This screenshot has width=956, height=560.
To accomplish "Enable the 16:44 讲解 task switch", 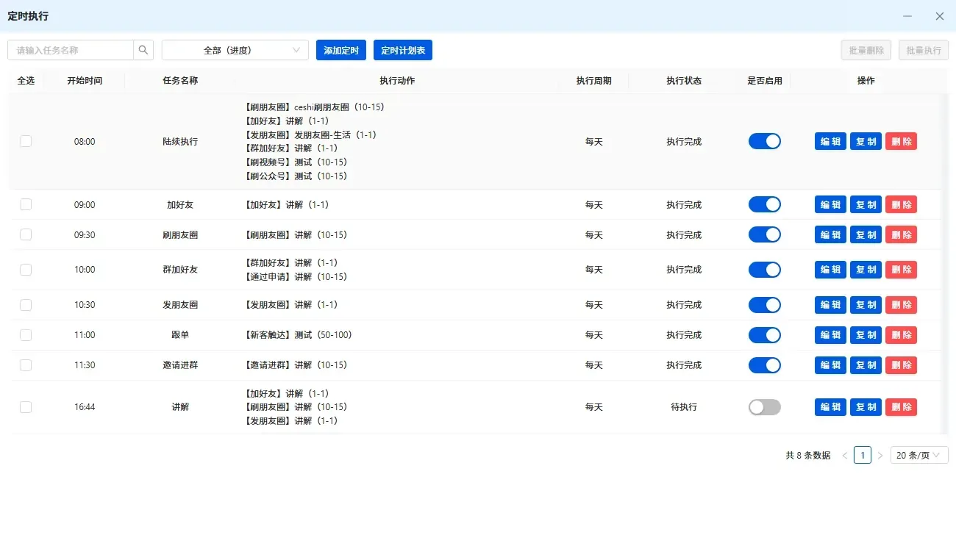I will tap(765, 406).
